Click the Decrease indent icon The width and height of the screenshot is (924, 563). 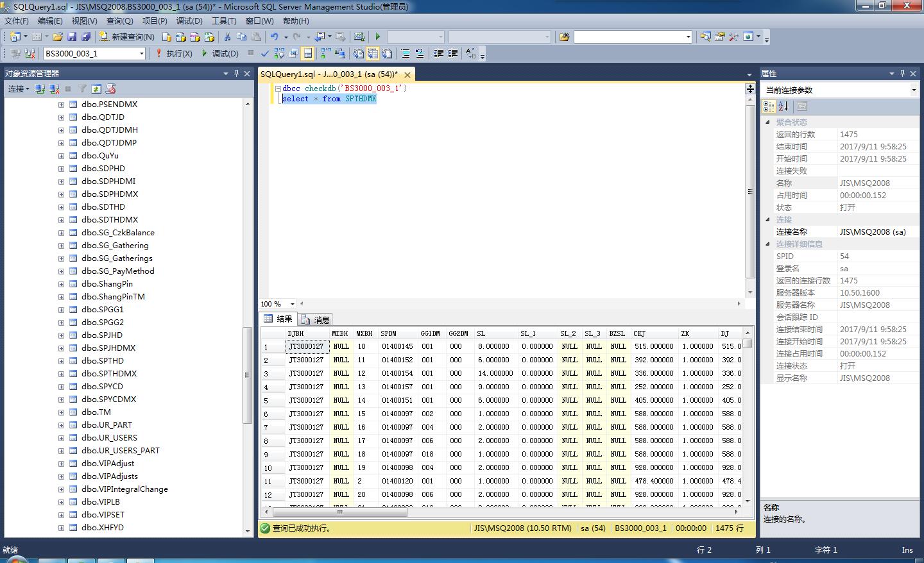pyautogui.click(x=439, y=53)
